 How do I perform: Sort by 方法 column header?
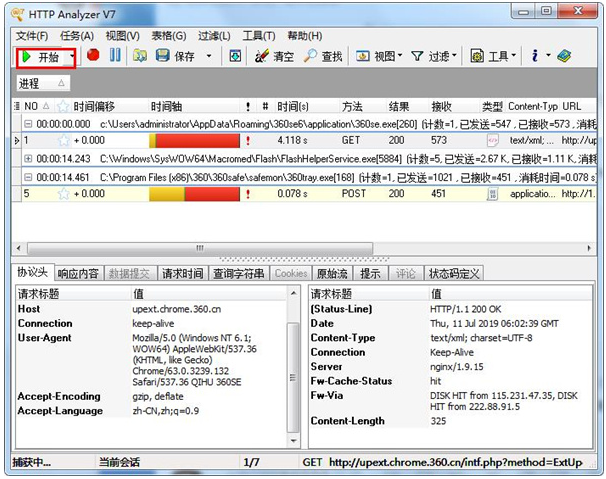click(362, 106)
